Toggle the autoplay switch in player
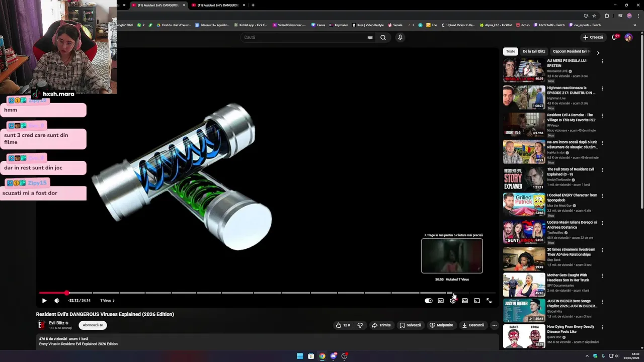Viewport: 644px width, 362px height. pyautogui.click(x=428, y=301)
